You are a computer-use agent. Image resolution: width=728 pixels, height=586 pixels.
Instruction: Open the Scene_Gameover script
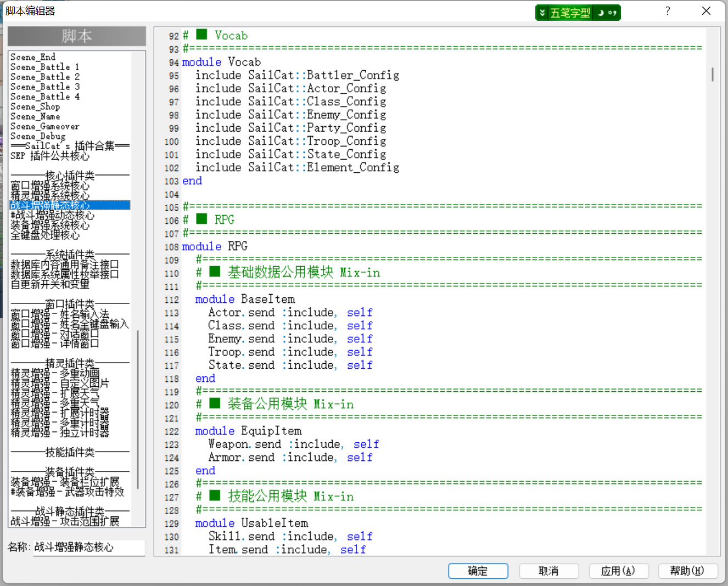tap(45, 126)
